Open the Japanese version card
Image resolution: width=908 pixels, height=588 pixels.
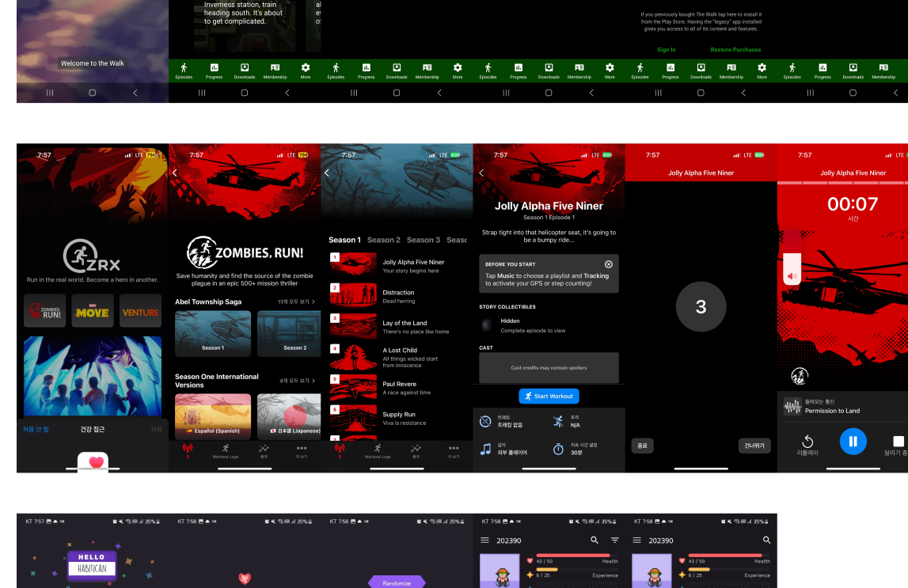(x=289, y=417)
